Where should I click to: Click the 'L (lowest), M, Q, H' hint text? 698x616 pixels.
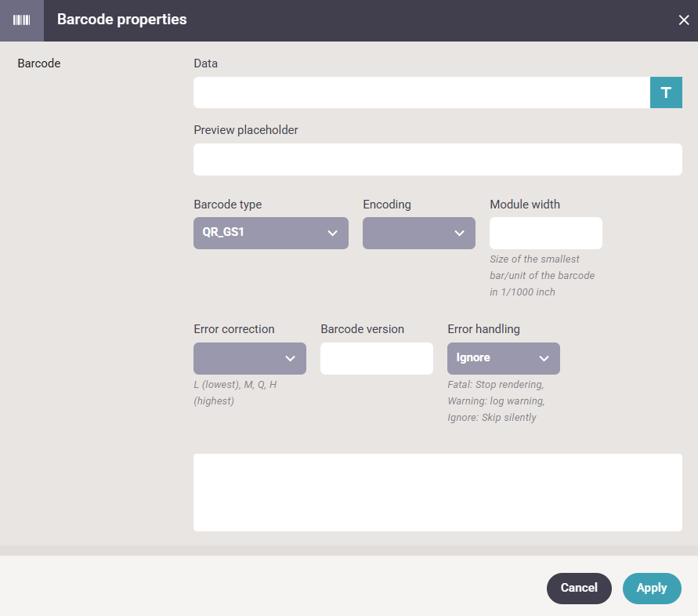(236, 393)
